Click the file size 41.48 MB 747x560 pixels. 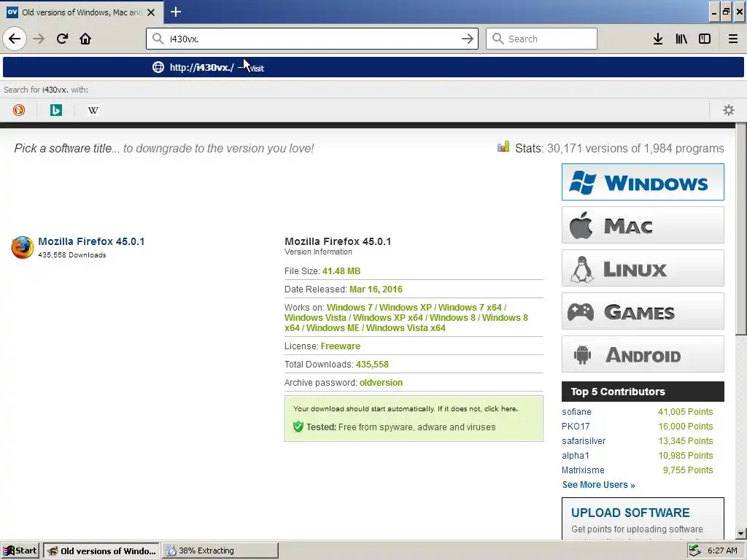click(x=341, y=271)
